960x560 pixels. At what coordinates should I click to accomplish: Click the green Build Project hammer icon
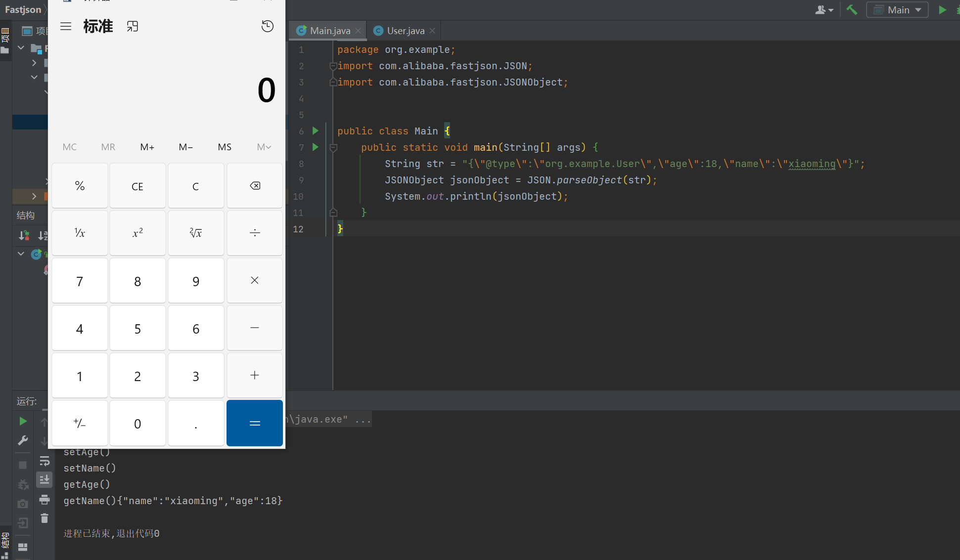(x=852, y=10)
